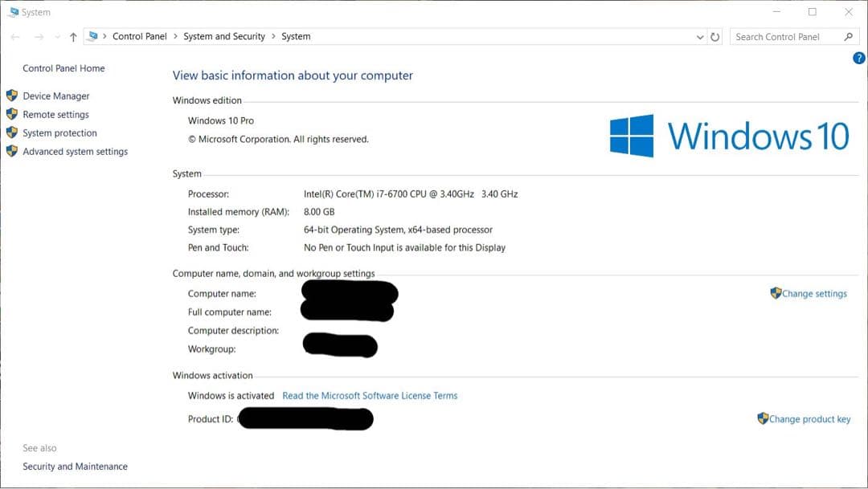Open Security and Maintenance
The height and width of the screenshot is (489, 868).
tap(74, 466)
